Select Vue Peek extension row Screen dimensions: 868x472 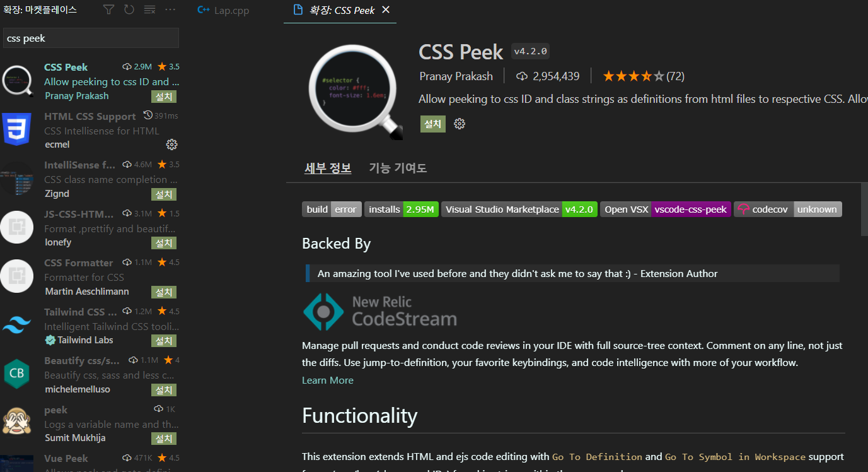(x=91, y=460)
